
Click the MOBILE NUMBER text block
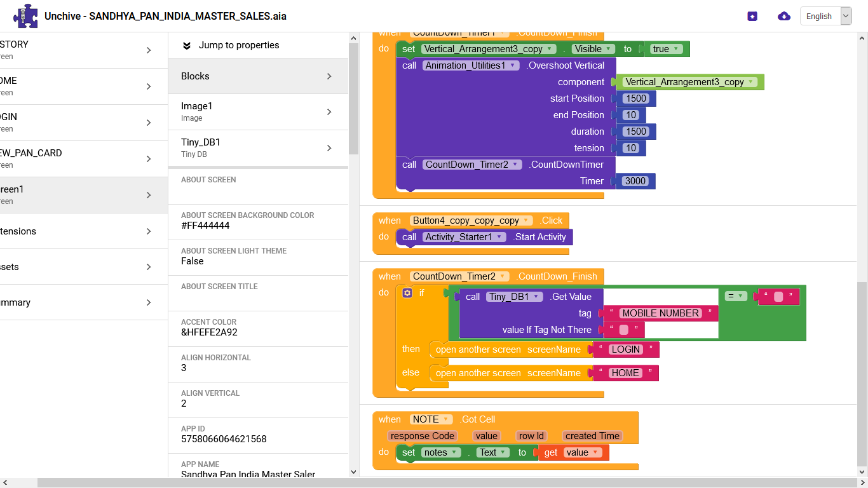661,313
